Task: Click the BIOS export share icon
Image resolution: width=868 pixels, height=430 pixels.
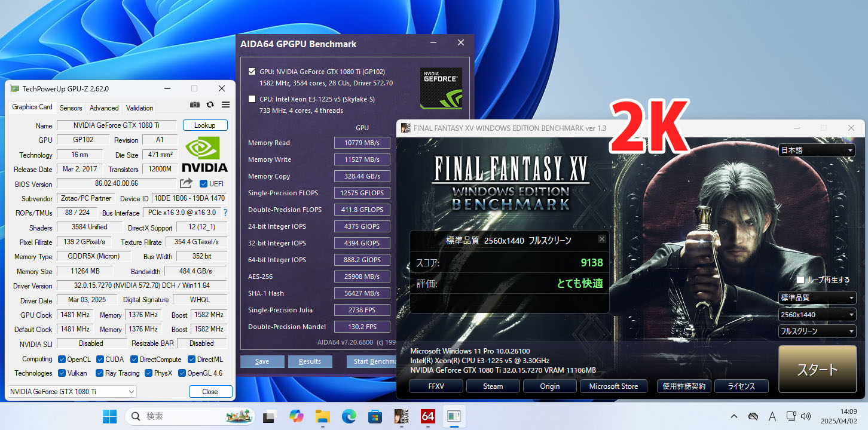Action: [x=187, y=183]
